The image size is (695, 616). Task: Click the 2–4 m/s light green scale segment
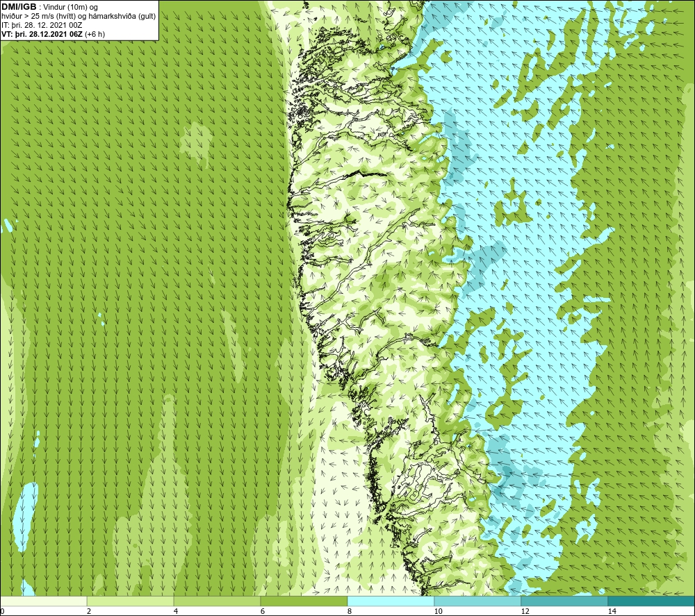(131, 601)
